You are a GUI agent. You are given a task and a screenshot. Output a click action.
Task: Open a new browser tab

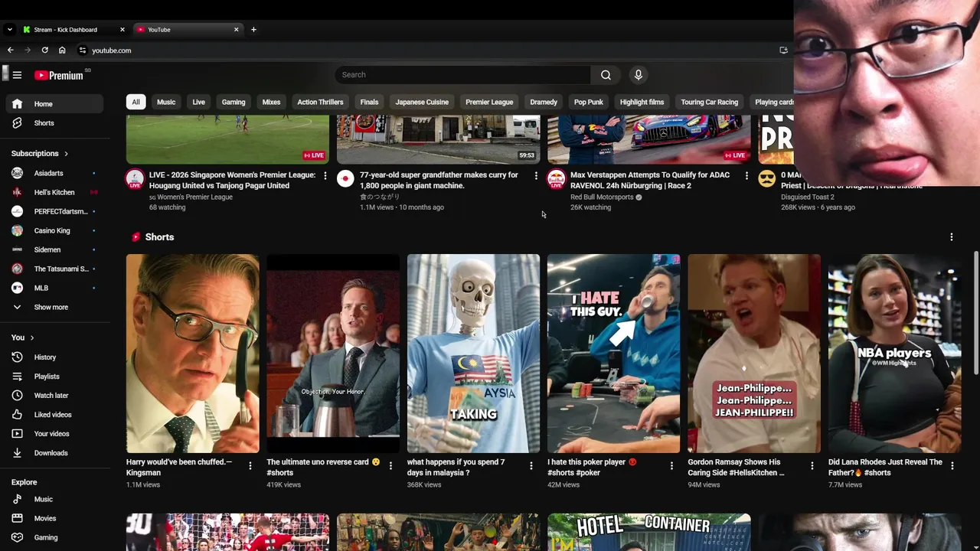254,30
